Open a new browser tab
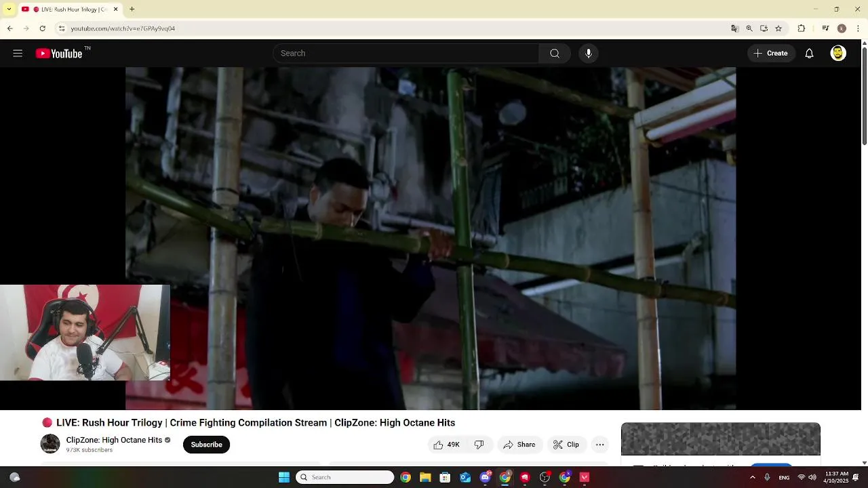 click(x=132, y=9)
